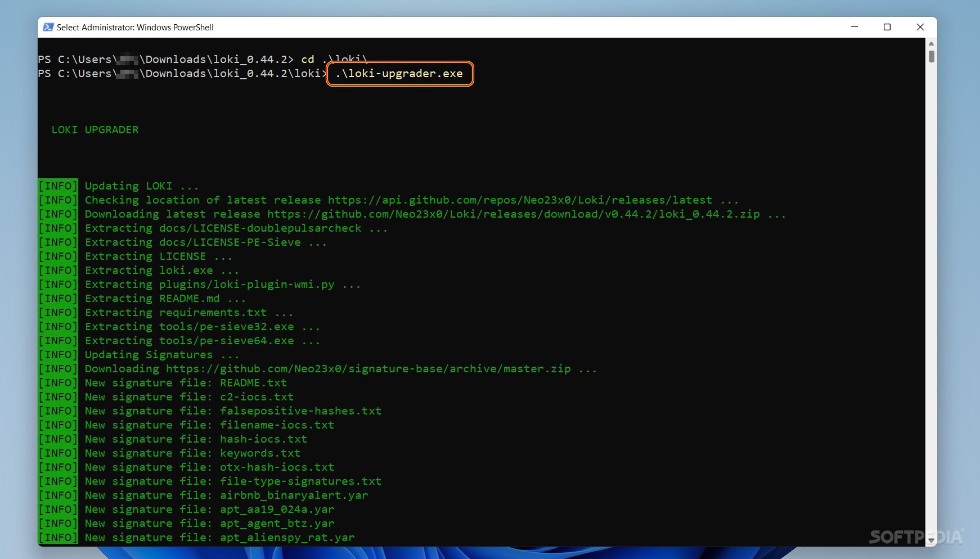Viewport: 980px width, 559px height.
Task: Click 'falsepositive-hashes.txt' signature line
Action: (233, 411)
